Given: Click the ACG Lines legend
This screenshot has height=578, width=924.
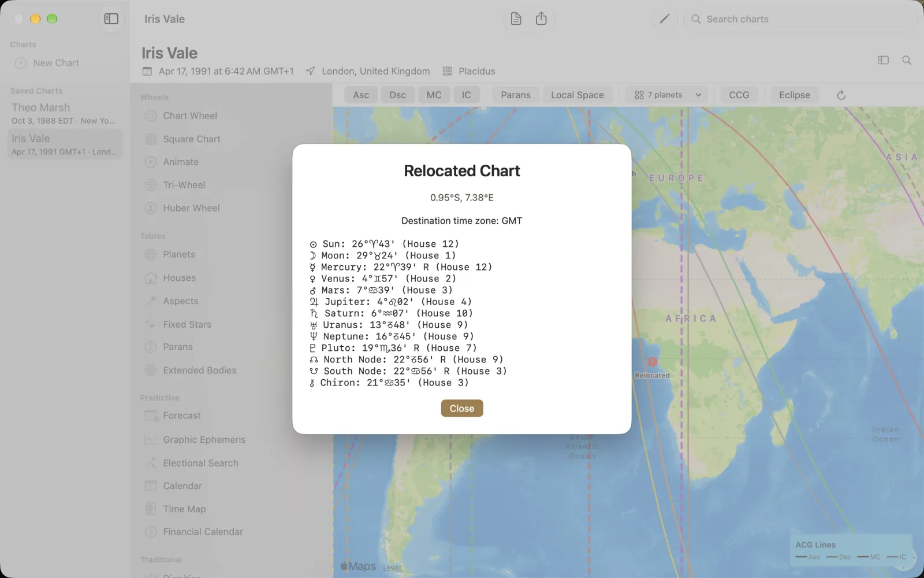Looking at the screenshot, I should pyautogui.click(x=850, y=550).
